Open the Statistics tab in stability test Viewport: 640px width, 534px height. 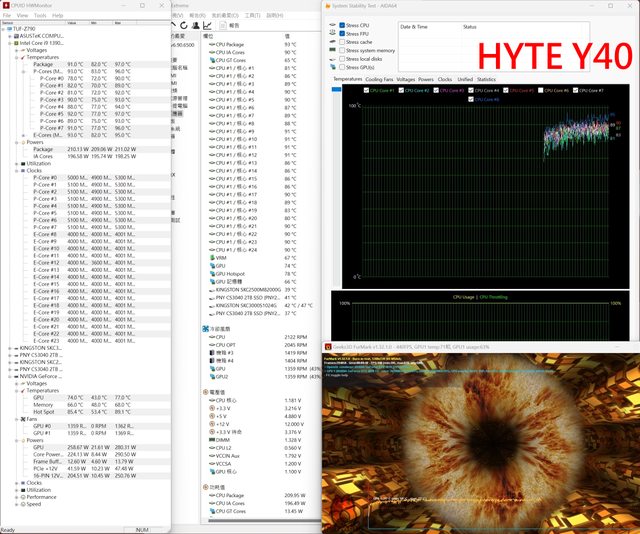coord(486,78)
